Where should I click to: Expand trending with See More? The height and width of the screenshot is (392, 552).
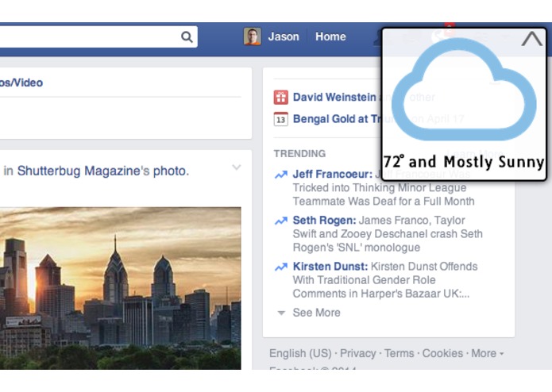(x=316, y=313)
